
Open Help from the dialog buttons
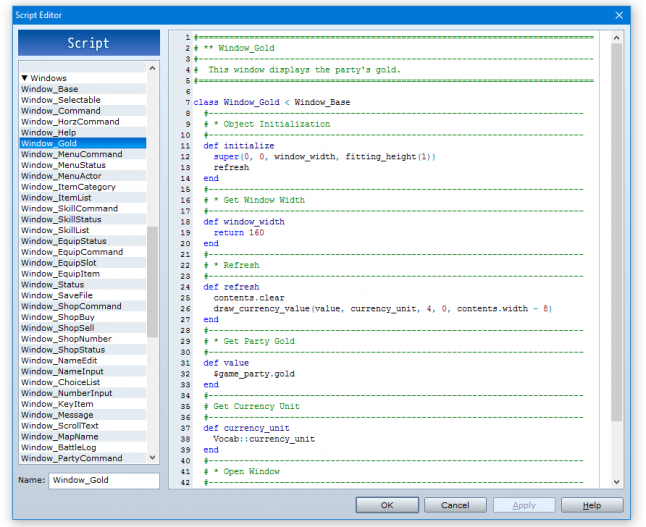(x=592, y=505)
